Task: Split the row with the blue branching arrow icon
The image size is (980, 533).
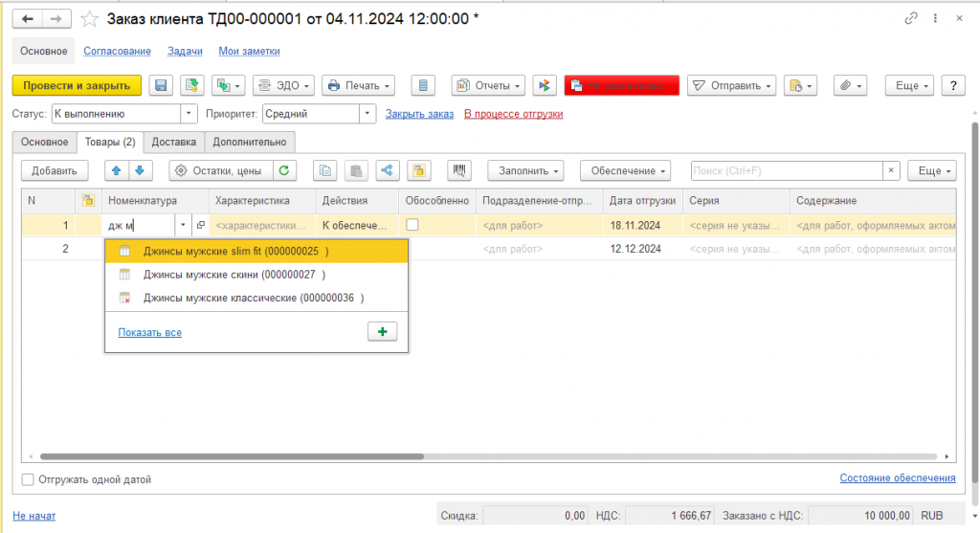Action: pyautogui.click(x=388, y=170)
